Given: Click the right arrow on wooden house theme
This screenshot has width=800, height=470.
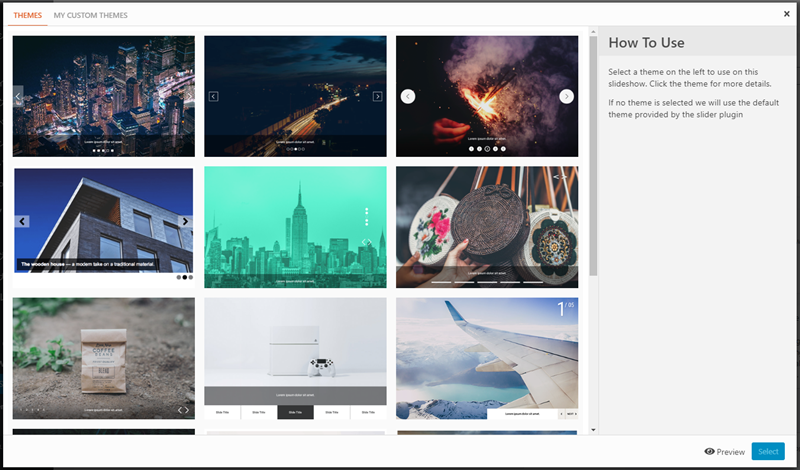Looking at the screenshot, I should pos(185,221).
